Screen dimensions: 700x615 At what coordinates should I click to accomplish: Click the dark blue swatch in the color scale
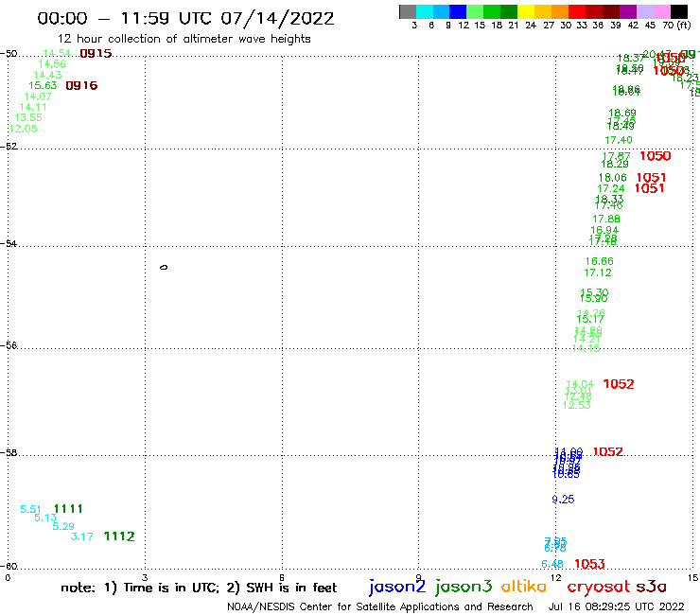[459, 12]
